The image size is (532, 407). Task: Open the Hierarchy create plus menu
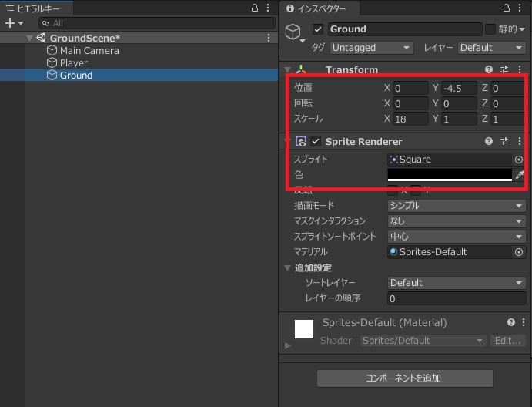(14, 23)
